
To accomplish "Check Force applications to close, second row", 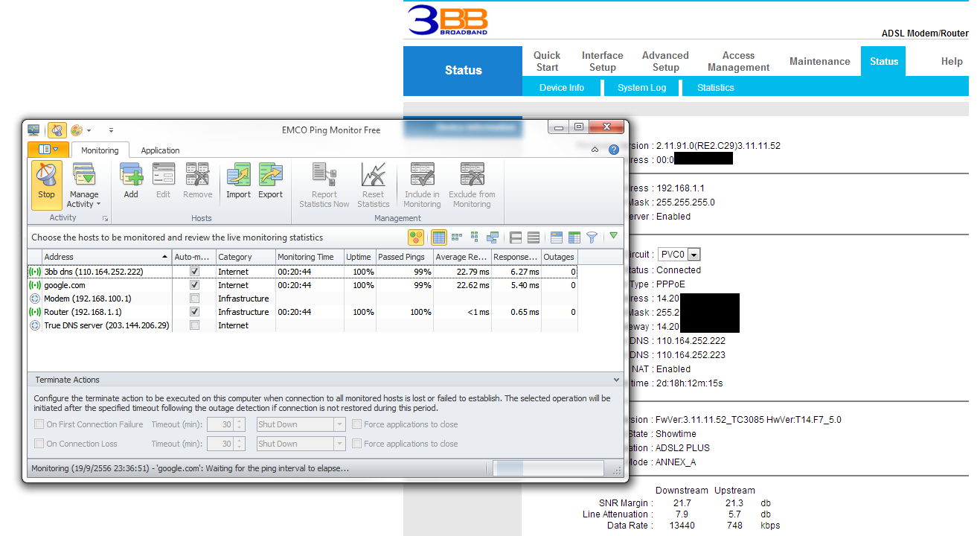I will pos(357,444).
